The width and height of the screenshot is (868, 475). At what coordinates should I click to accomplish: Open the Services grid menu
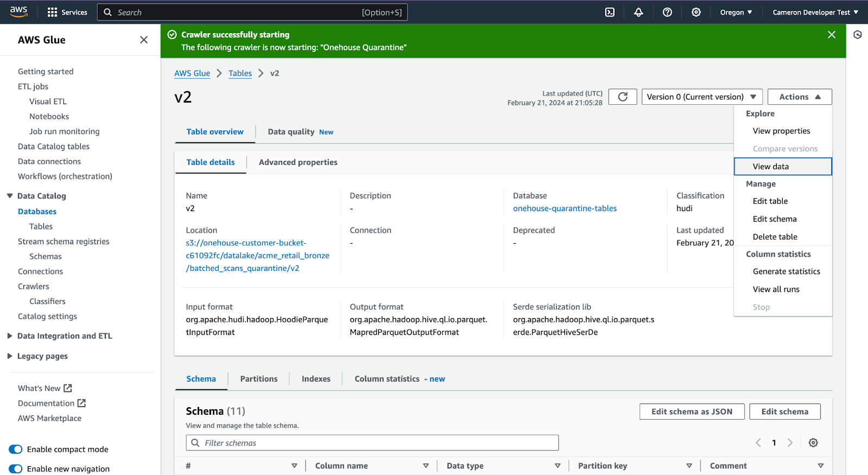tap(67, 12)
